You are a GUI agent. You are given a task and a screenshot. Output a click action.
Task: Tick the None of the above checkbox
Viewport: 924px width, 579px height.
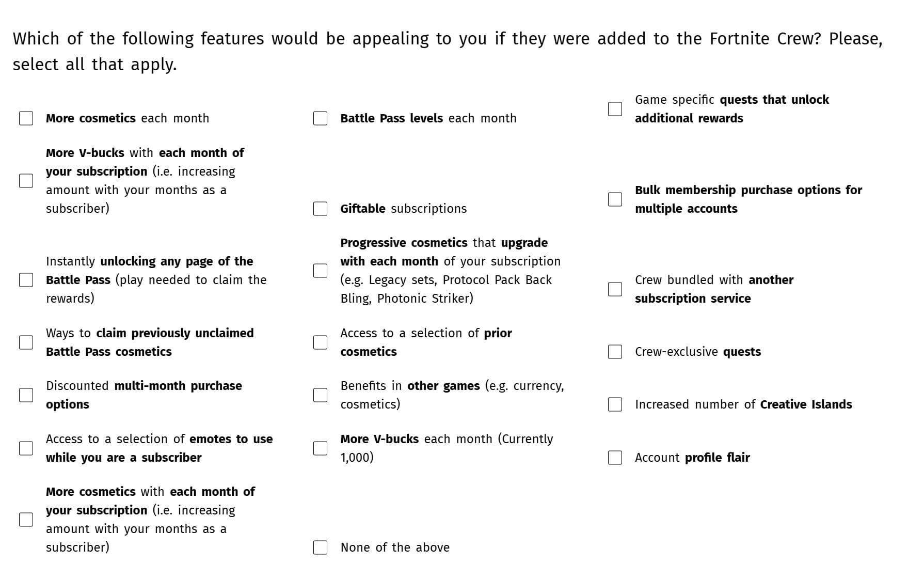tap(321, 547)
